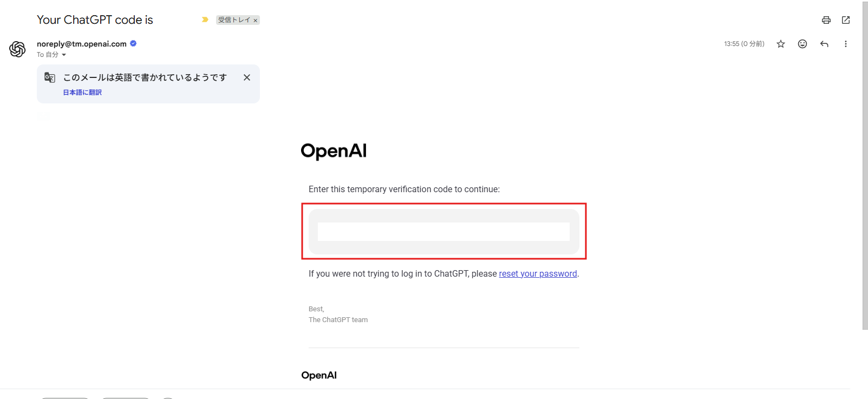The width and height of the screenshot is (868, 399).
Task: Expand recipient details next to To 自分
Action: [64, 55]
